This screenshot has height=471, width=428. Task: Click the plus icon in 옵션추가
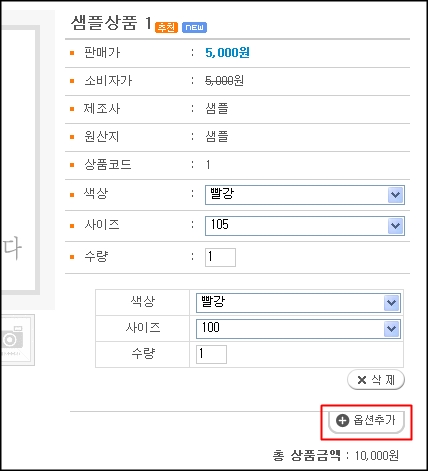[342, 420]
